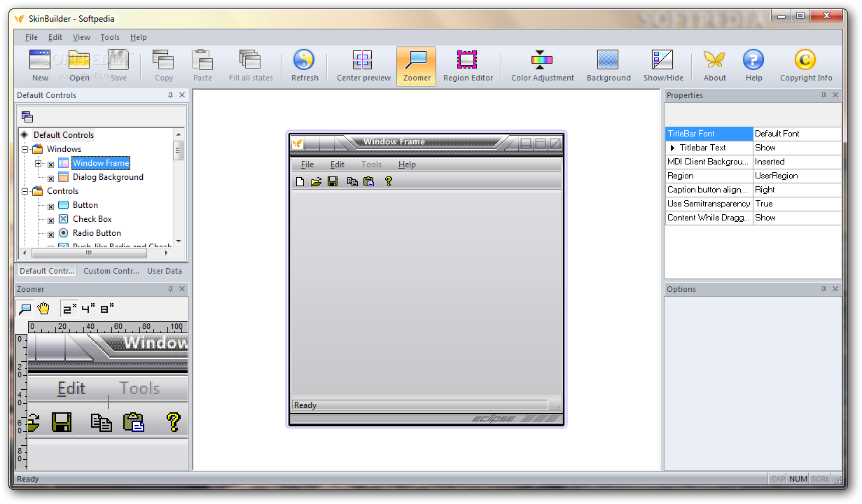Click the Paste toolbar icon
This screenshot has height=504, width=862.
[x=202, y=60]
